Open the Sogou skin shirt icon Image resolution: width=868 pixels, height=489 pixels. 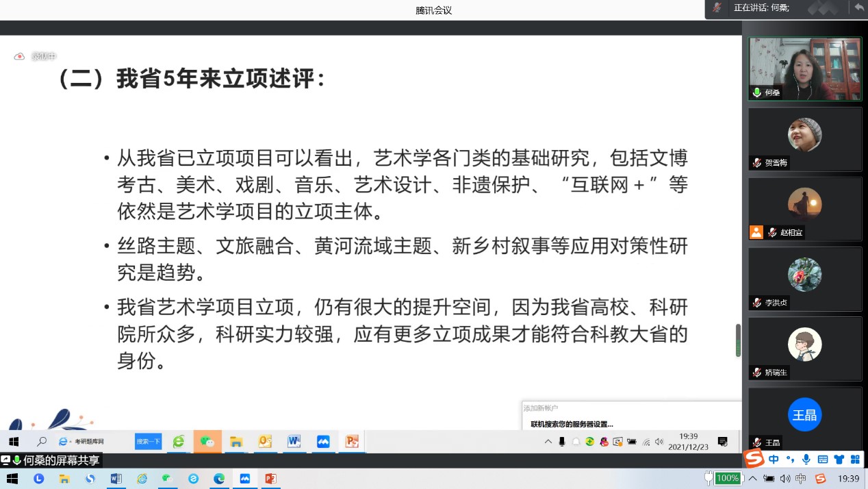(839, 460)
